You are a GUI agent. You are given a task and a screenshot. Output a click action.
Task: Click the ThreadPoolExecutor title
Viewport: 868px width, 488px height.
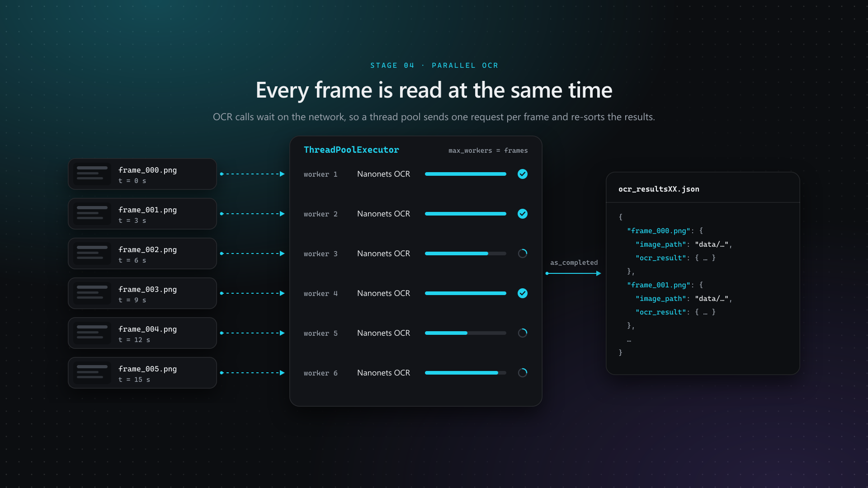pyautogui.click(x=351, y=150)
